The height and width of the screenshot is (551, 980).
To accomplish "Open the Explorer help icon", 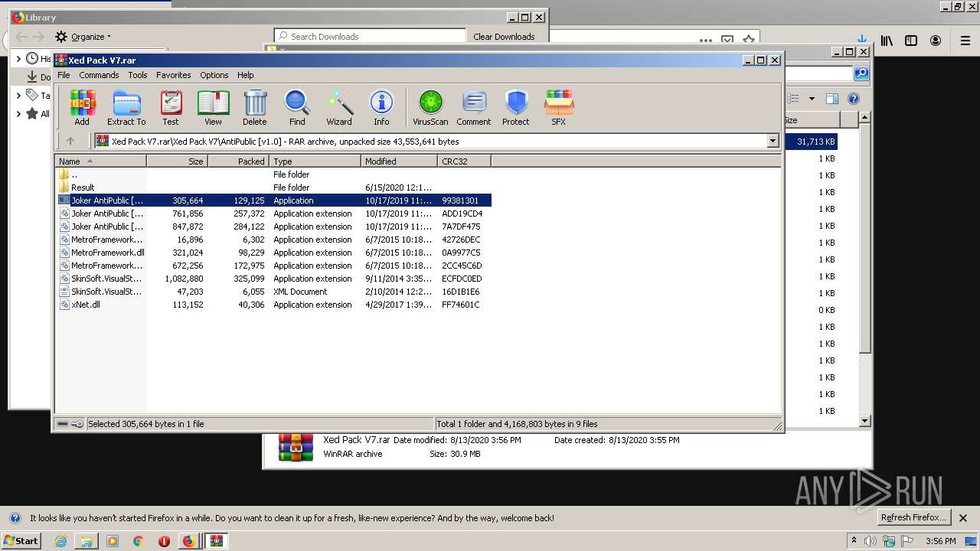I will pyautogui.click(x=854, y=99).
